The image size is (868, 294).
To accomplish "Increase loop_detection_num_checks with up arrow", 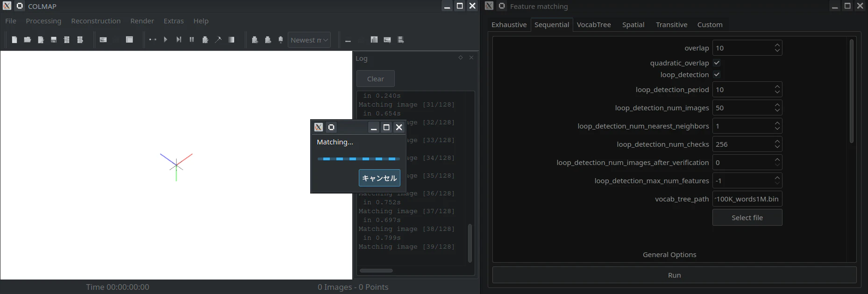I will pyautogui.click(x=777, y=141).
